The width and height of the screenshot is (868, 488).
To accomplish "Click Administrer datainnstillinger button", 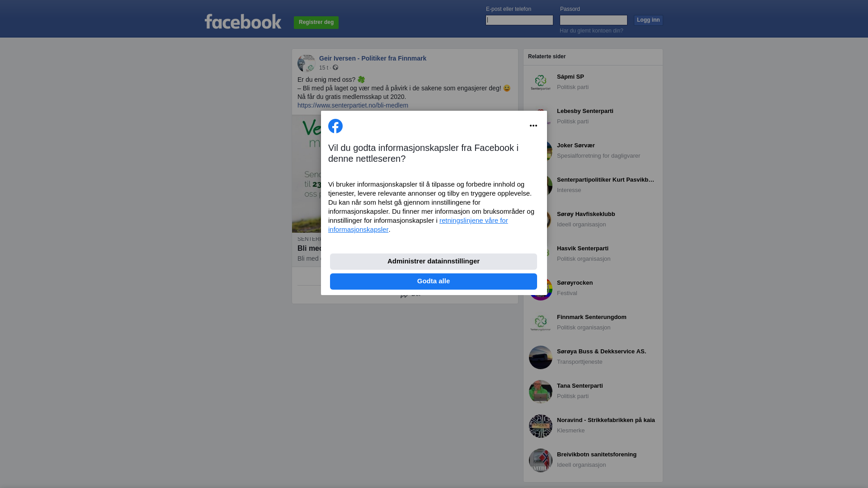I will 434,262.
